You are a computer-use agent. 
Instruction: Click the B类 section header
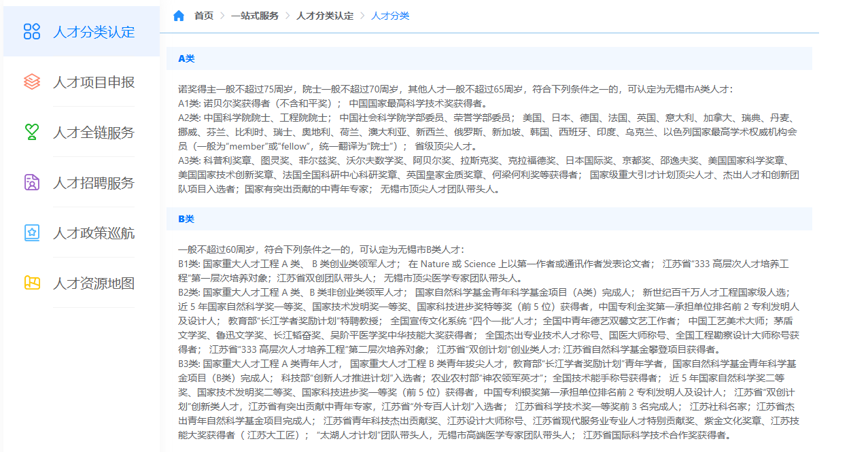tap(186, 219)
